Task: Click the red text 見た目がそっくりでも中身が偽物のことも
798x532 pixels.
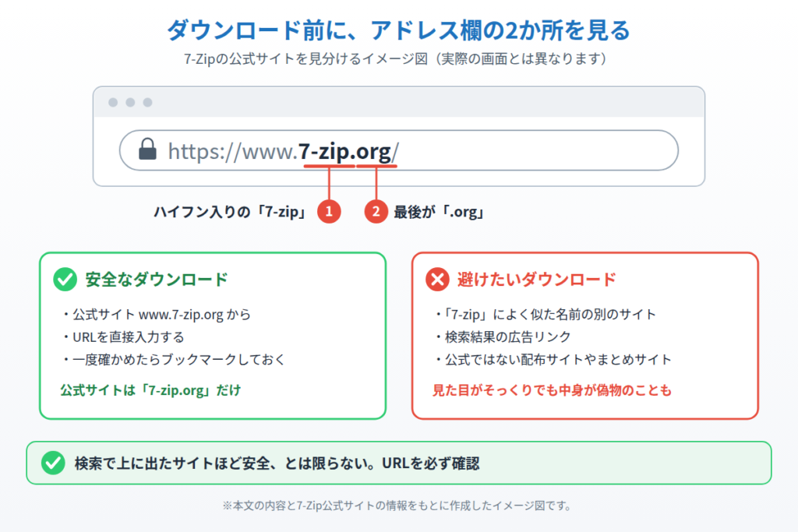Action: 553,390
